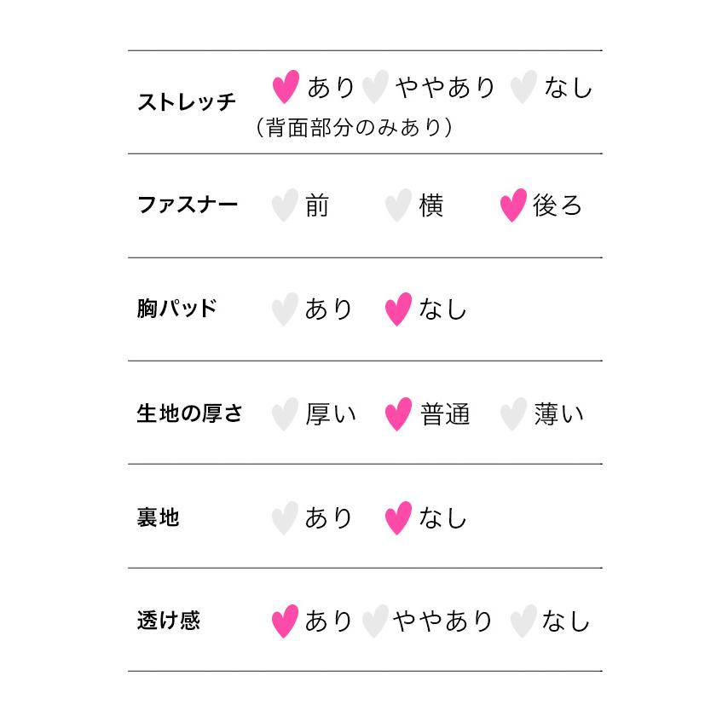Click the pink heart for 透け感 あり
Viewport: 728px width, 728px height.
pos(284,621)
